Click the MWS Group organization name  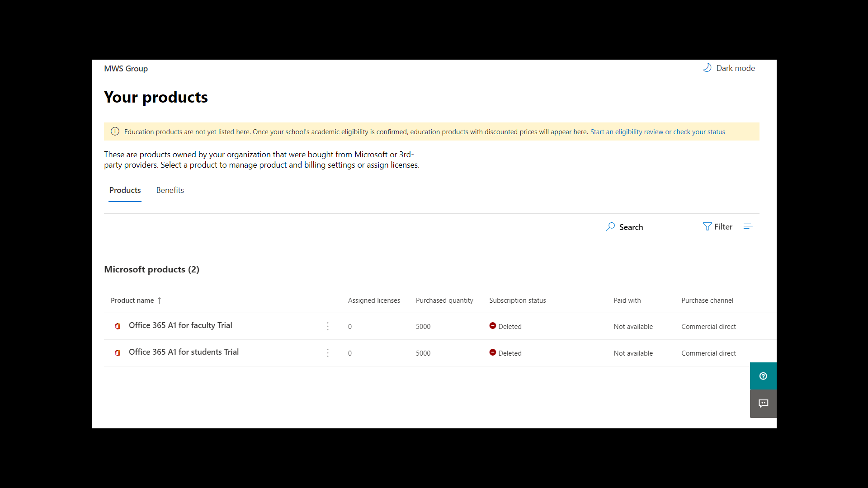tap(126, 69)
